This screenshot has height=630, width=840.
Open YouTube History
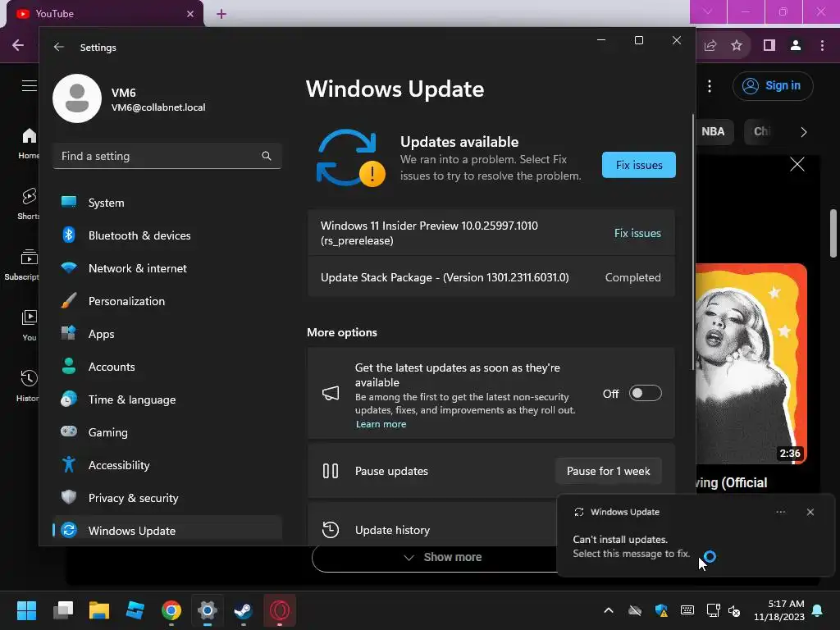28,386
